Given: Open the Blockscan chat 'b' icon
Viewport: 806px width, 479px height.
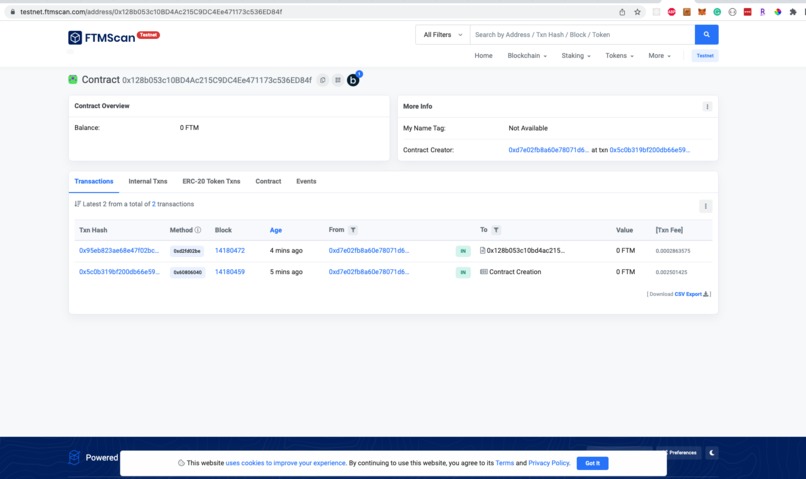Looking at the screenshot, I should coord(353,80).
